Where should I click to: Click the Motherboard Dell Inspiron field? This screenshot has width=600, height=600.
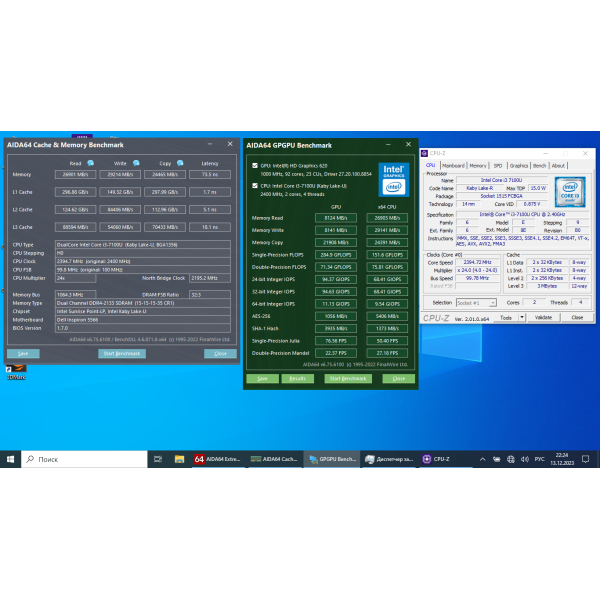coord(143,320)
